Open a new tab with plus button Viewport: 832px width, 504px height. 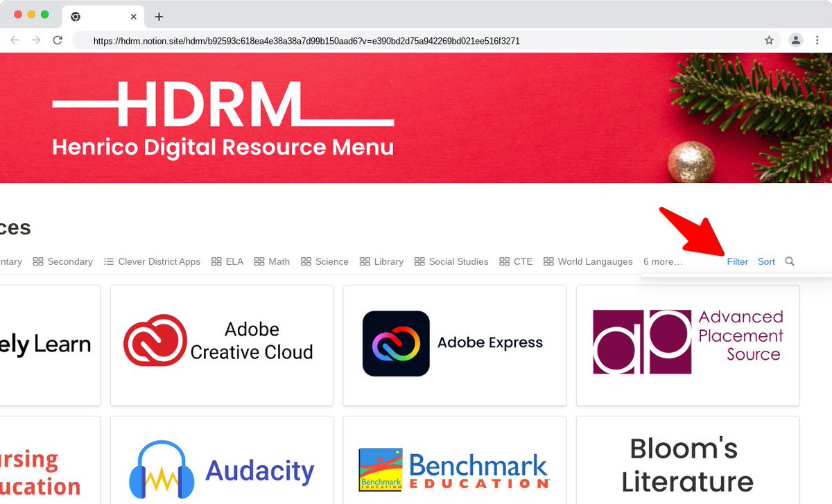(159, 17)
